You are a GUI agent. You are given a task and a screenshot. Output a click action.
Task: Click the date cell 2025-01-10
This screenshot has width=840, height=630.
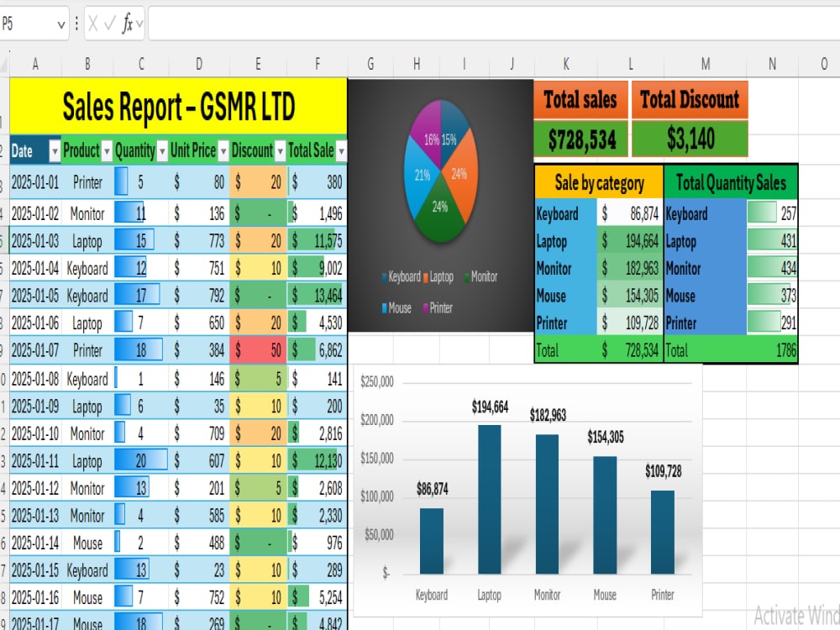[35, 433]
